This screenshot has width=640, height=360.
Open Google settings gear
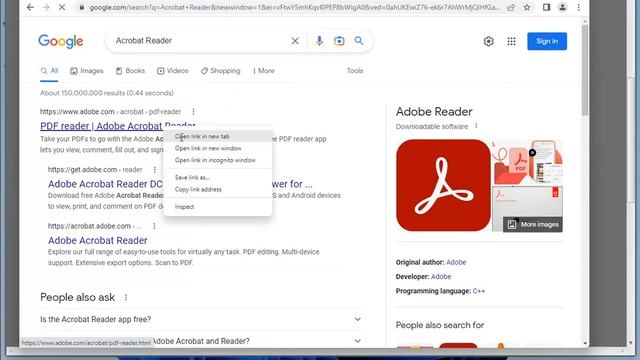489,41
